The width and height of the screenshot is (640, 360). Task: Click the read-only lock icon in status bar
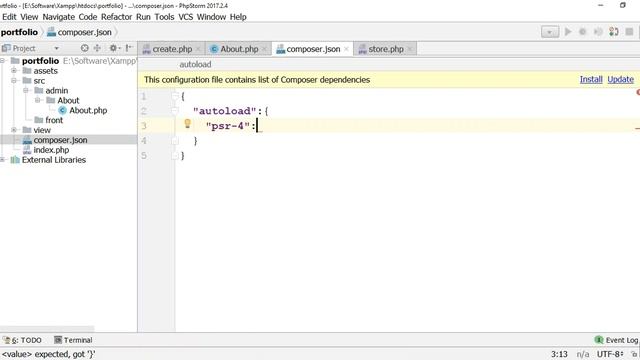point(634,354)
